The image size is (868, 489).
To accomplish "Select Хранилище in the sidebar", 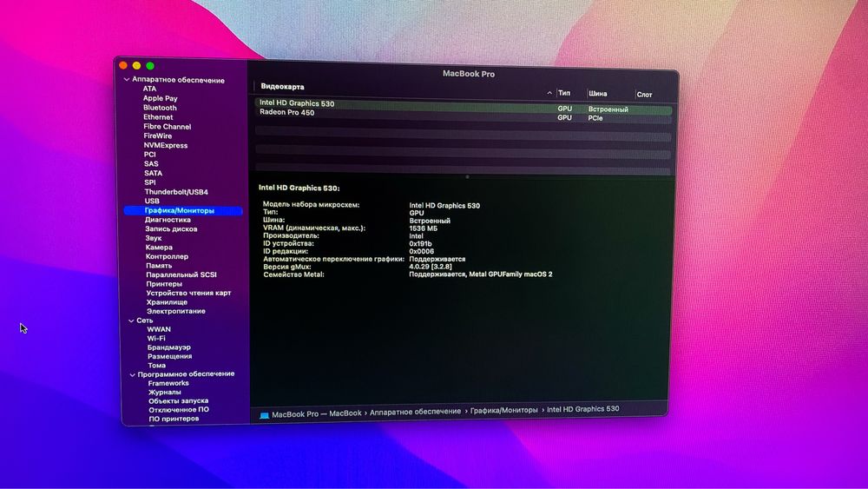I will pyautogui.click(x=167, y=302).
